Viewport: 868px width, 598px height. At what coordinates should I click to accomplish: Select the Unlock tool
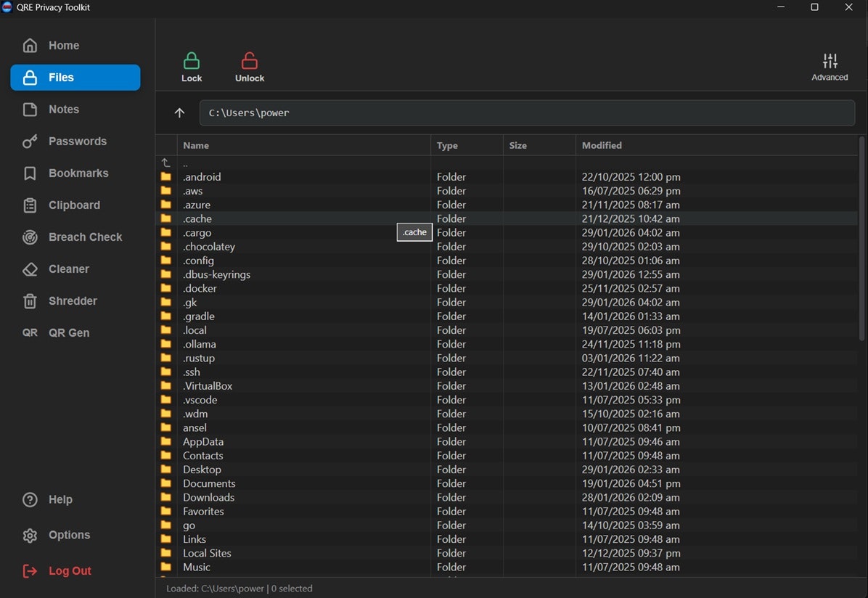point(249,65)
